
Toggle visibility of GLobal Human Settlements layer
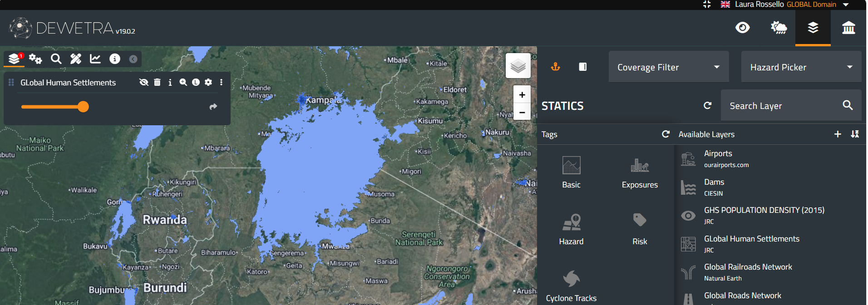144,82
